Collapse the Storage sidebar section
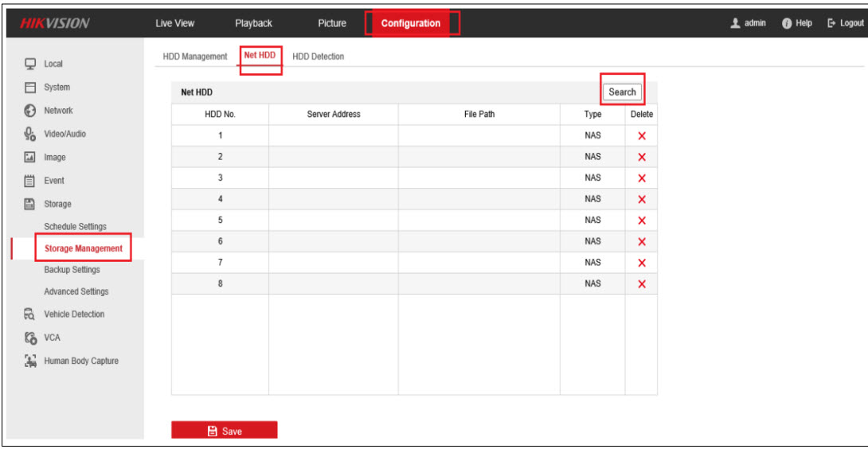 57,204
